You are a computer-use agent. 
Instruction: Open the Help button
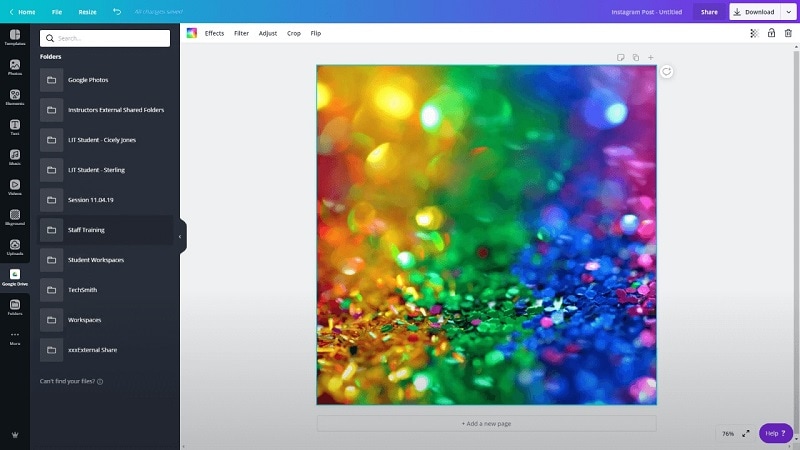point(776,433)
